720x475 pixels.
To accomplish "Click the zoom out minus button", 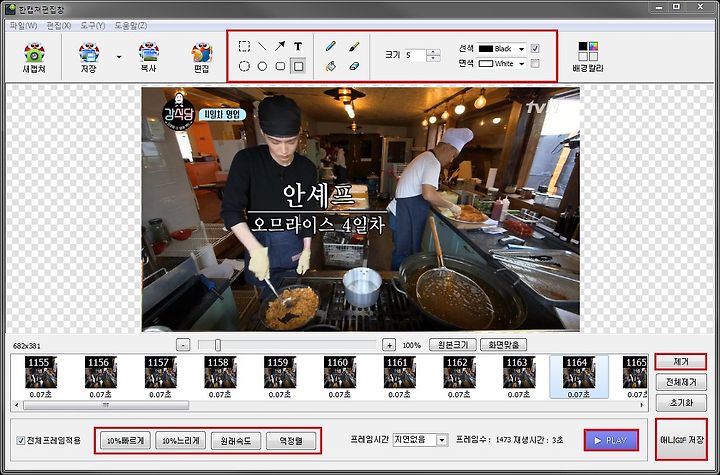I will [x=183, y=345].
